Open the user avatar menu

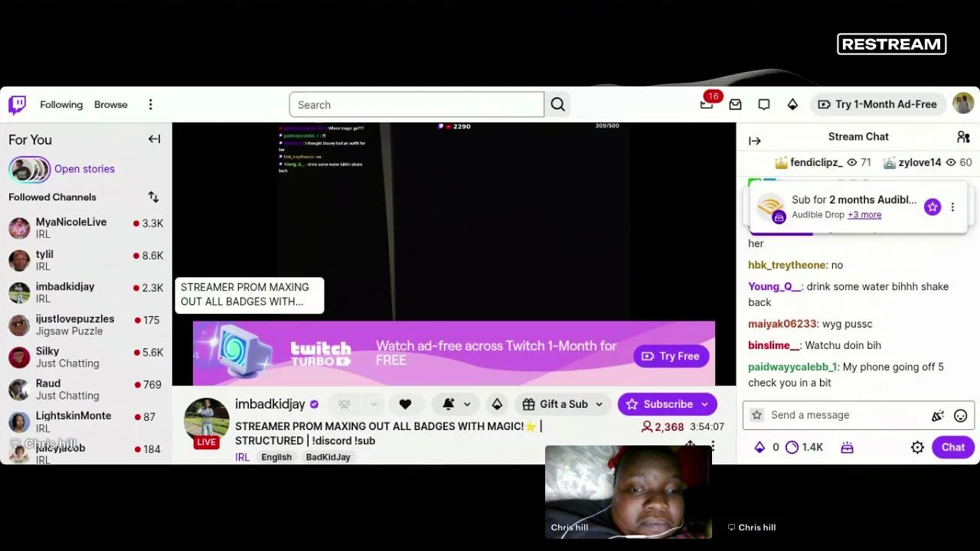(x=962, y=103)
